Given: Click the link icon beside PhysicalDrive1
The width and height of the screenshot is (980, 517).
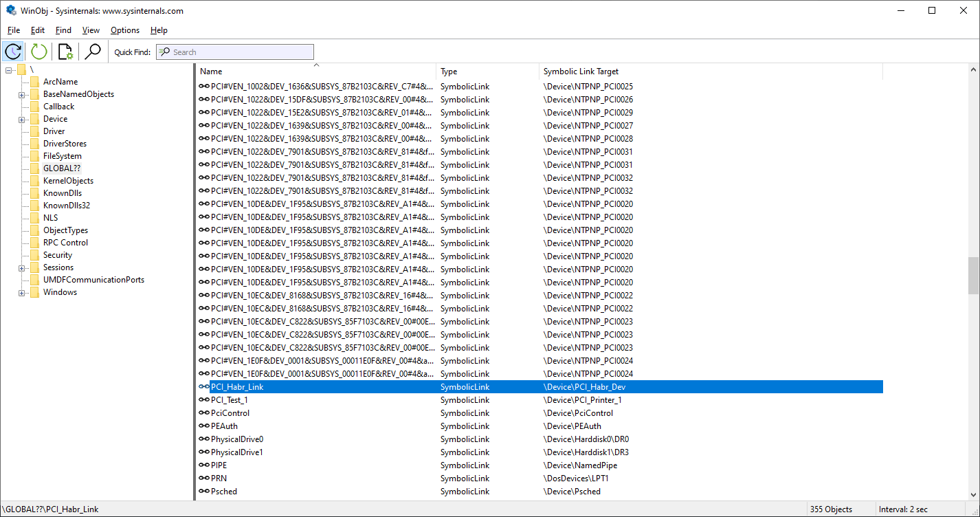Looking at the screenshot, I should tap(204, 452).
